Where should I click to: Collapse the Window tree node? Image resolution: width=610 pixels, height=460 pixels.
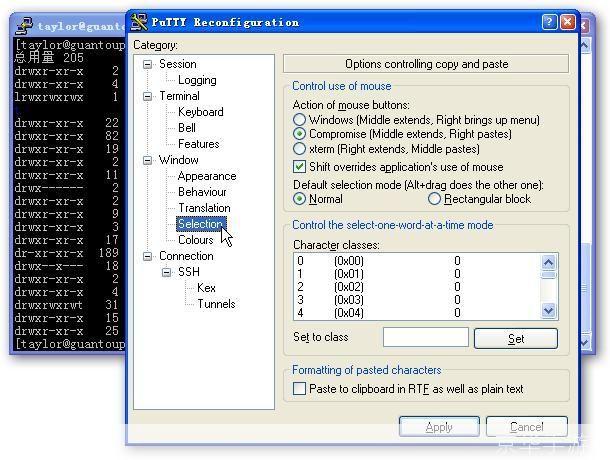coord(147,160)
